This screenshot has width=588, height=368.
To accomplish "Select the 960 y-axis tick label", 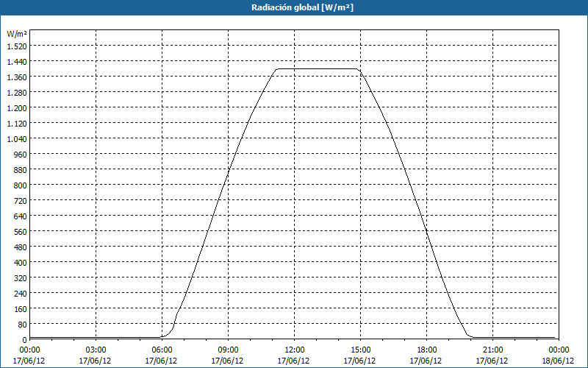I will point(21,154).
